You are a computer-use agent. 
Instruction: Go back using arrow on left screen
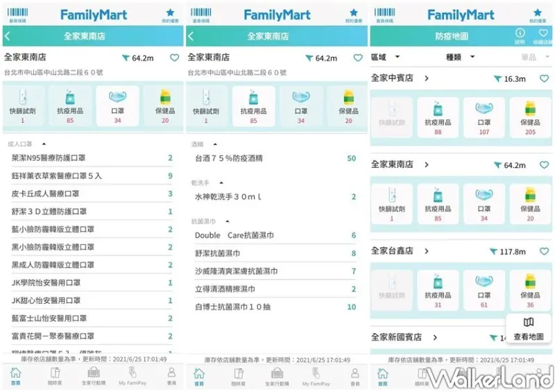[x=8, y=36]
